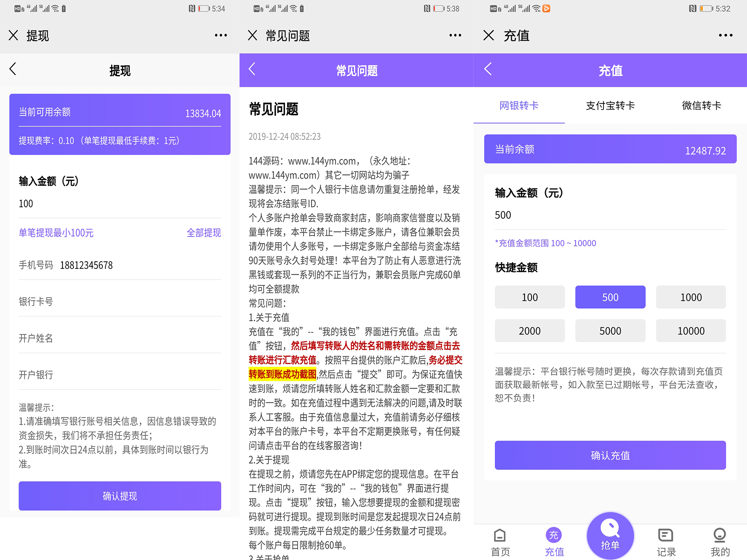Click the 确认提现 button

[x=120, y=496]
